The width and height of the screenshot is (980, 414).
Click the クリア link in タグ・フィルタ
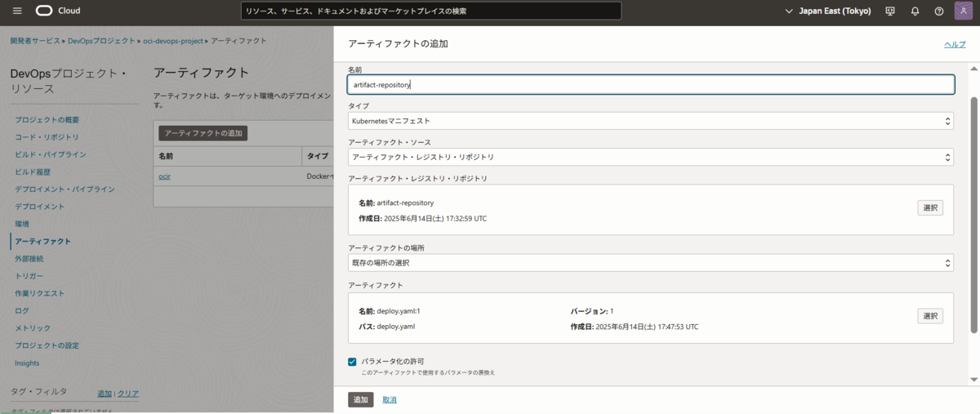click(x=128, y=394)
